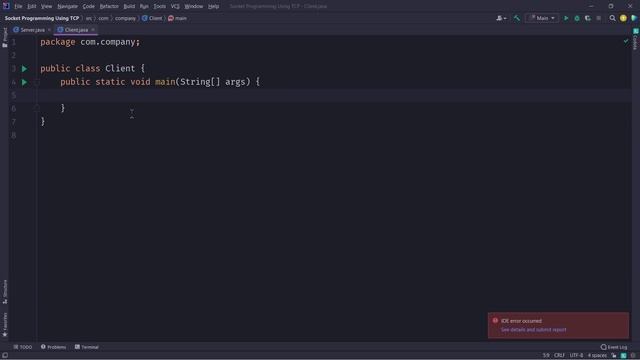640x360 pixels.
Task: Open the Terminal tool window
Action: pyautogui.click(x=87, y=347)
